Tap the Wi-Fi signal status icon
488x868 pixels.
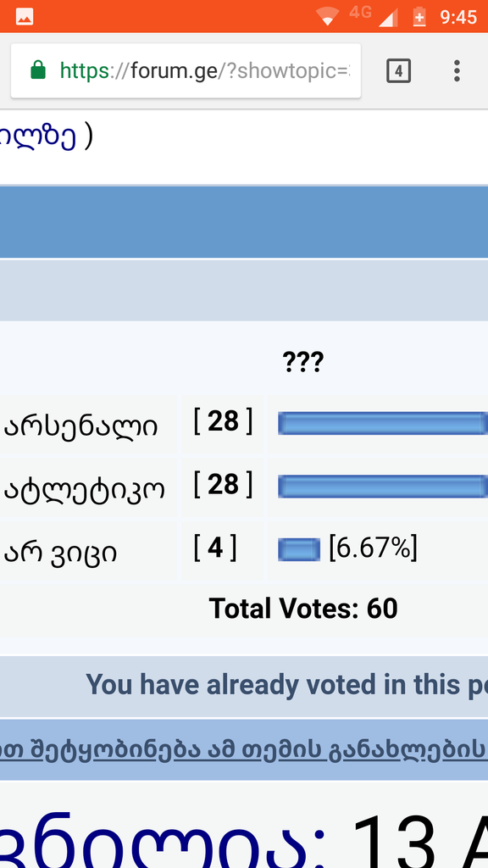coord(328,17)
